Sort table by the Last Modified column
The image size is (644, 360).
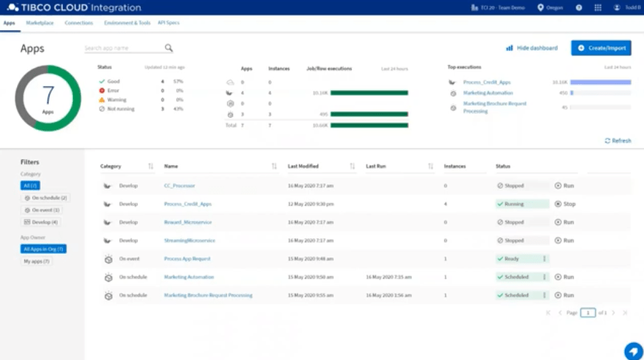tap(352, 166)
